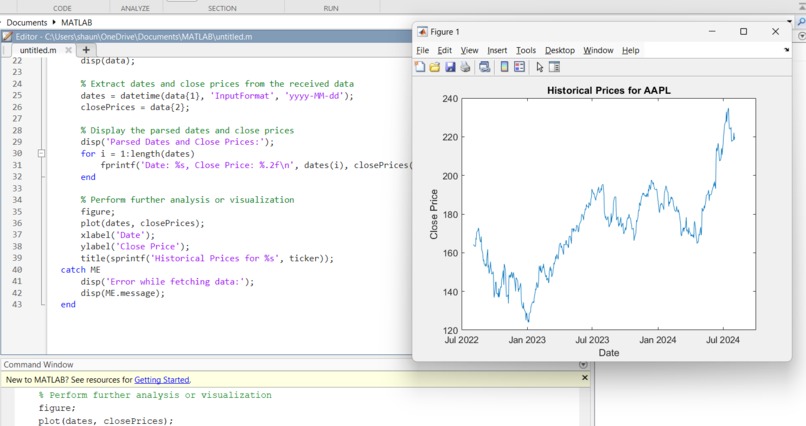The image size is (806, 426).
Task: Click line number 35 in the editor gutter
Action: pyautogui.click(x=17, y=211)
